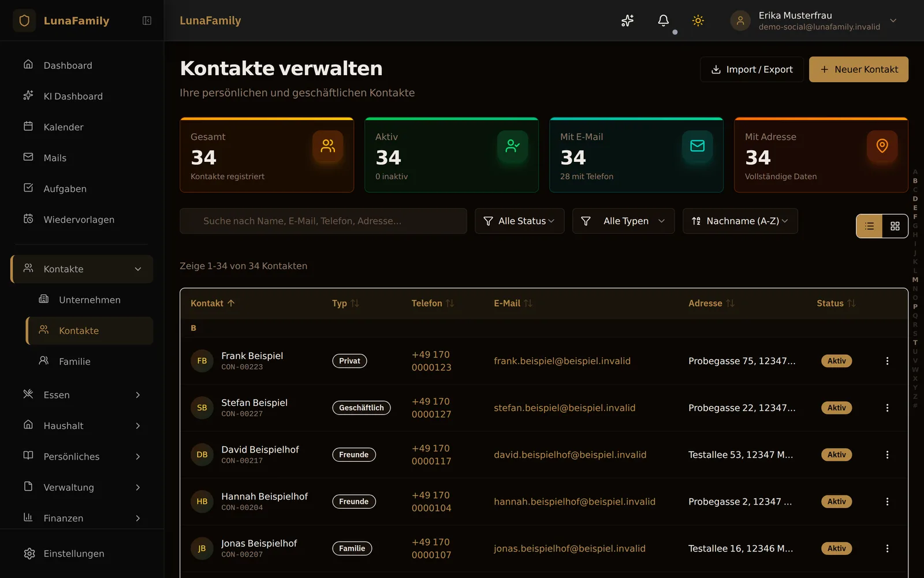Select the list view layout
Screen dimensions: 924x578
point(870,226)
